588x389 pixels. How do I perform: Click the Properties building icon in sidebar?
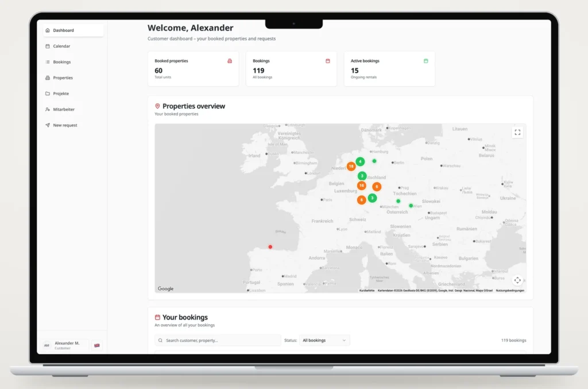(x=48, y=78)
